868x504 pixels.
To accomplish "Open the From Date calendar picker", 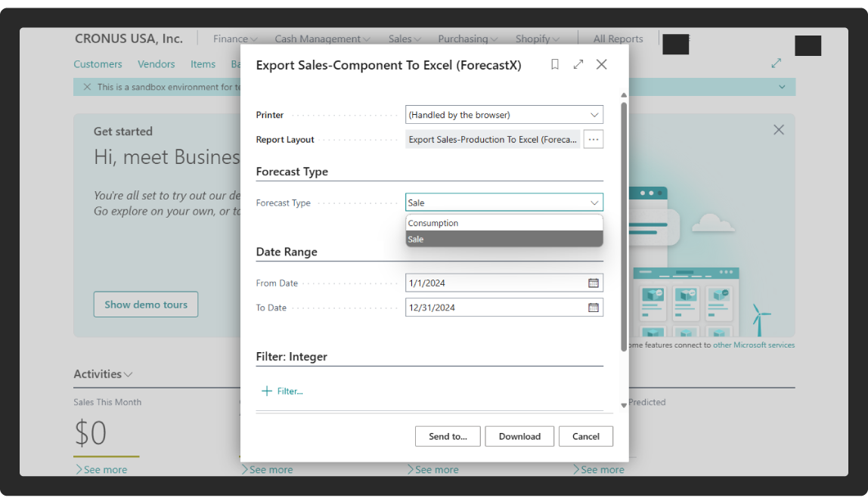I will pos(593,283).
